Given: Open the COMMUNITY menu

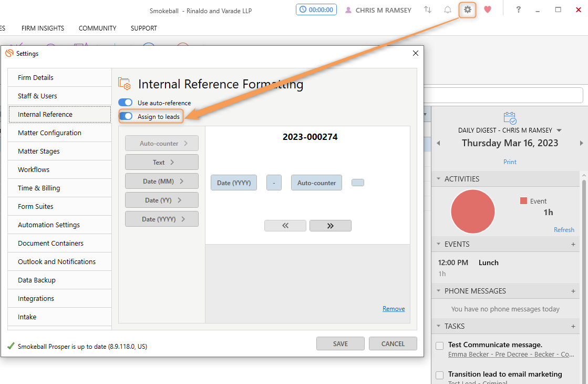Looking at the screenshot, I should [x=98, y=28].
